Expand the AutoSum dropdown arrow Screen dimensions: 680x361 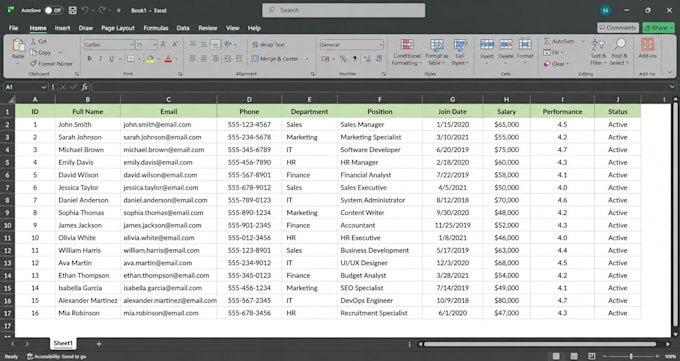583,41
